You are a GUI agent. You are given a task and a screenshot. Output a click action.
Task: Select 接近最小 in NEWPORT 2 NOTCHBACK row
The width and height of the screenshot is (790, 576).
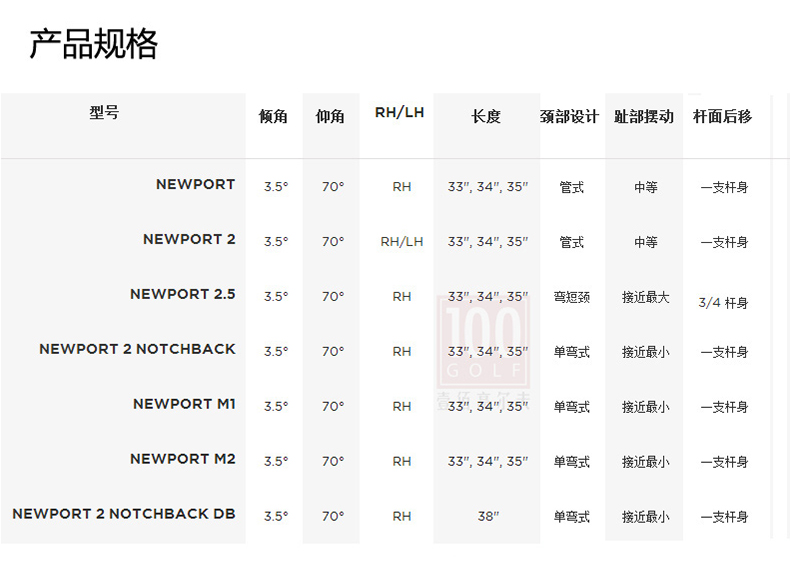click(x=646, y=352)
